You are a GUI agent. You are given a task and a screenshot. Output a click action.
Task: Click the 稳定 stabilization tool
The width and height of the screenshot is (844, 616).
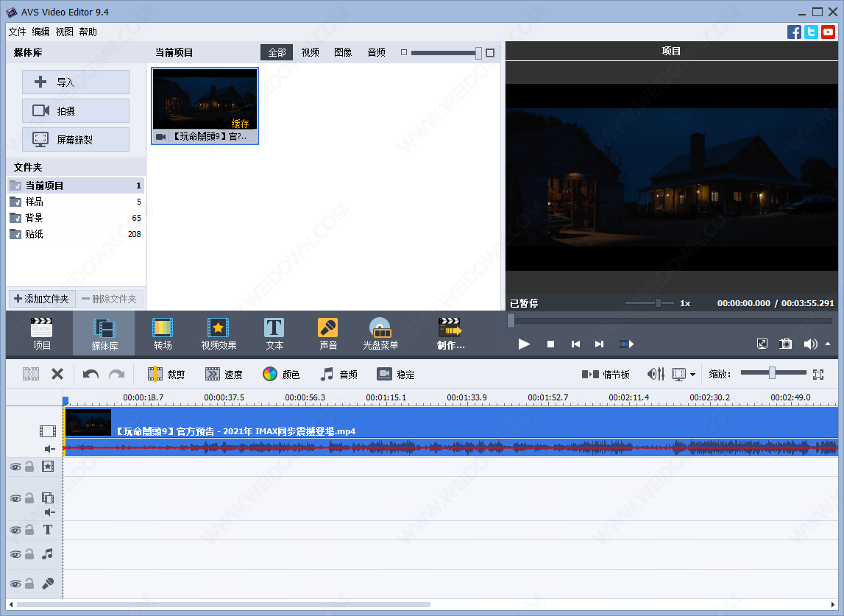click(x=396, y=374)
